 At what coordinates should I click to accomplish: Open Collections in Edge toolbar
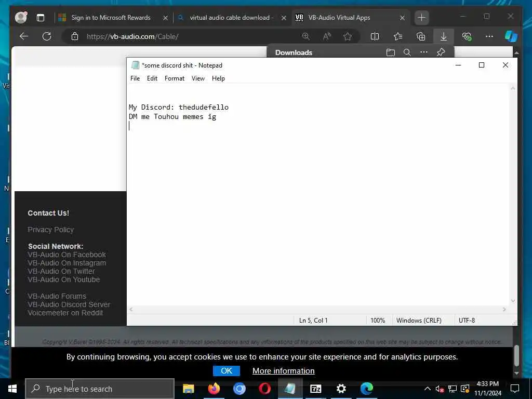[x=421, y=36]
